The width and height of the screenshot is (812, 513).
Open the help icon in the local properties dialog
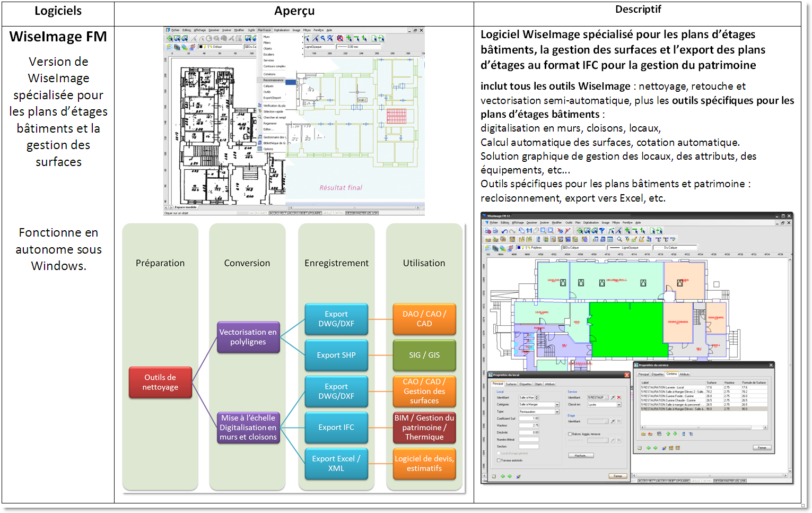point(494,476)
